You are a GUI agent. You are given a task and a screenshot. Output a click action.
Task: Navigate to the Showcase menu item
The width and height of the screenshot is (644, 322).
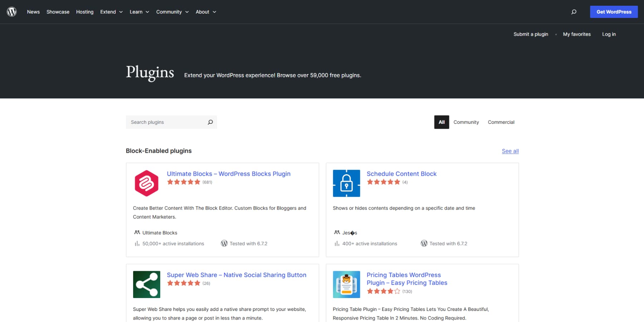coord(58,12)
